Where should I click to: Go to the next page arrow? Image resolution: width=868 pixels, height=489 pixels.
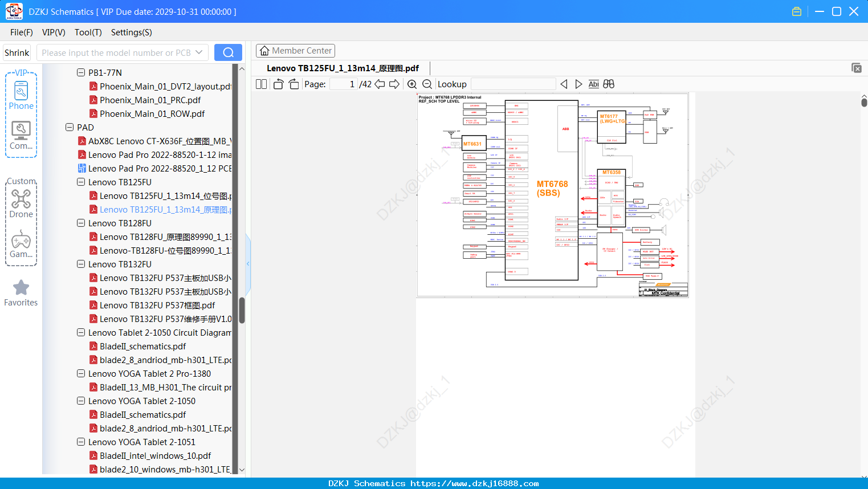pos(394,84)
